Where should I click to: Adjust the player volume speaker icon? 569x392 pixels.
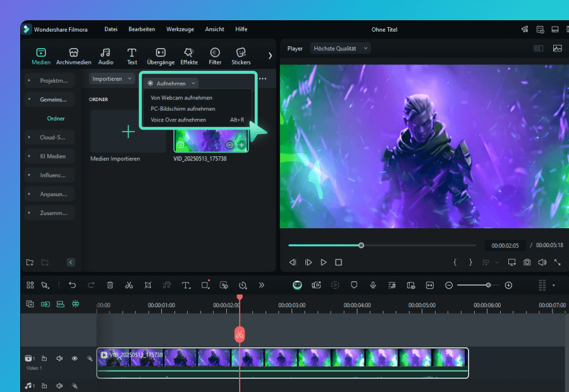point(542,262)
